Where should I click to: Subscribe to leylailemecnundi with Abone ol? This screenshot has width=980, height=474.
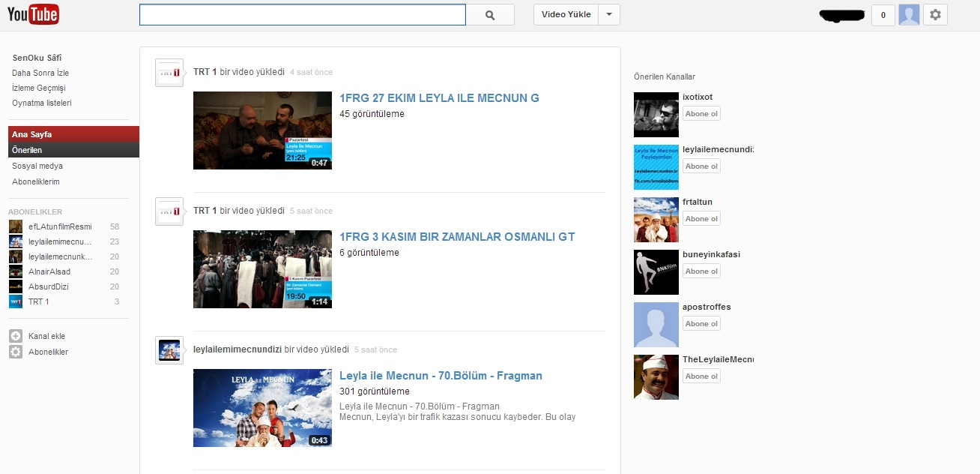[701, 166]
